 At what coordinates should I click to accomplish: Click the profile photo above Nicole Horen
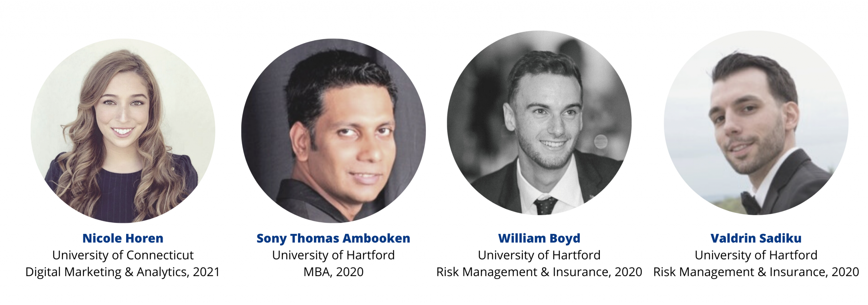tap(123, 130)
